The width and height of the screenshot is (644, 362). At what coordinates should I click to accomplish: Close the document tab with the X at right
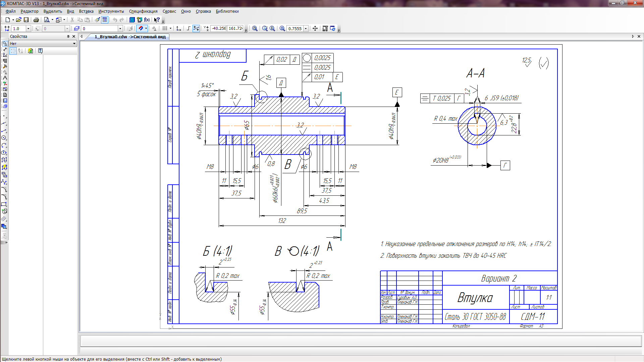639,36
